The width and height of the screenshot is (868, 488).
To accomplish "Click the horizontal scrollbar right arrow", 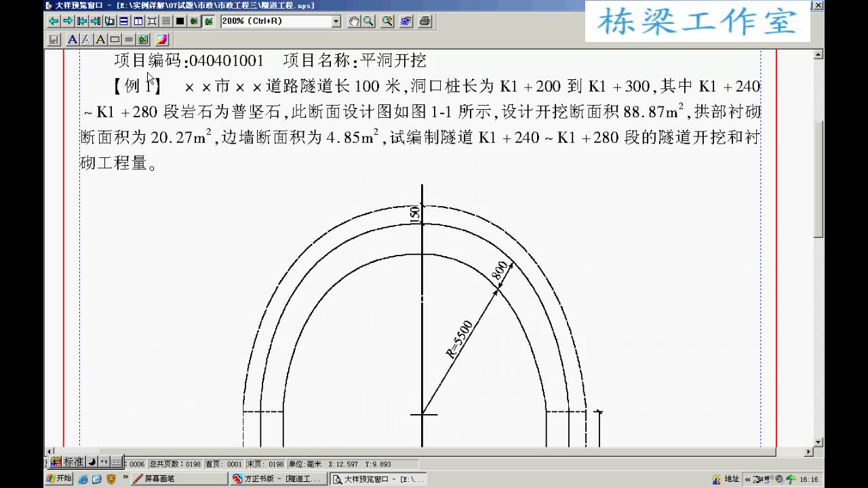I will pyautogui.click(x=808, y=451).
